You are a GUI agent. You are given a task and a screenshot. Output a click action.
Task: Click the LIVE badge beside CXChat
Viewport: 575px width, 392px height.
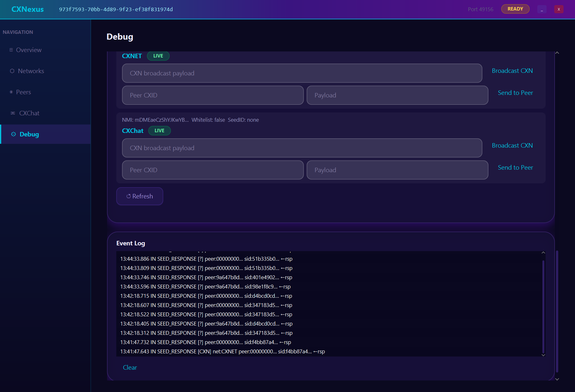pos(159,131)
